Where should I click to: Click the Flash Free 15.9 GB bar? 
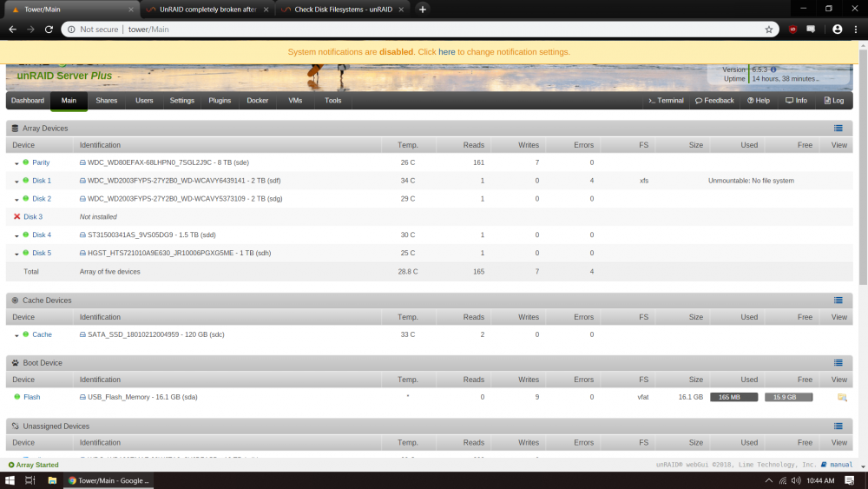tap(788, 397)
